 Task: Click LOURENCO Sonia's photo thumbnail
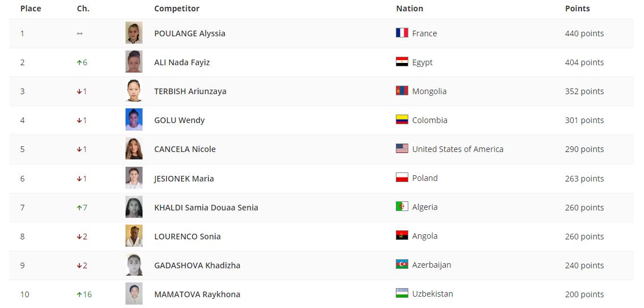pos(134,236)
